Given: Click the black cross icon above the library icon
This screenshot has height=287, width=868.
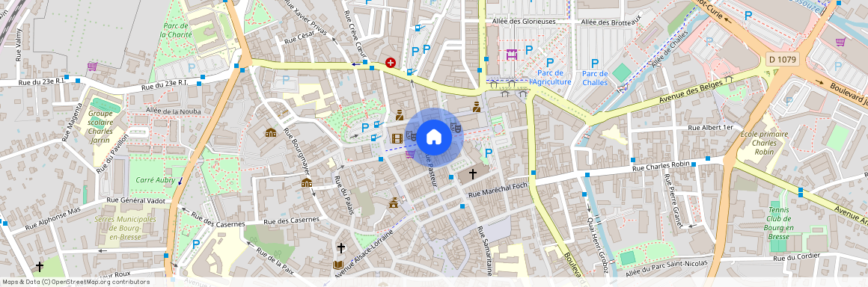Looking at the screenshot, I should (341, 248).
